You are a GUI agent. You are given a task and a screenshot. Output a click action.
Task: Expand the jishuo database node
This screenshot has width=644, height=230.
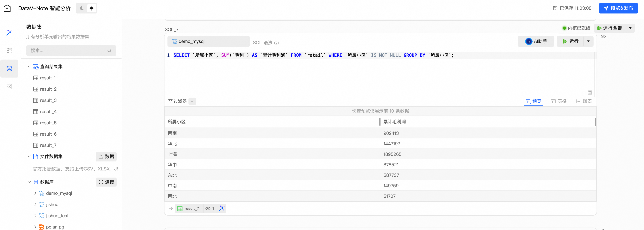[35, 205]
